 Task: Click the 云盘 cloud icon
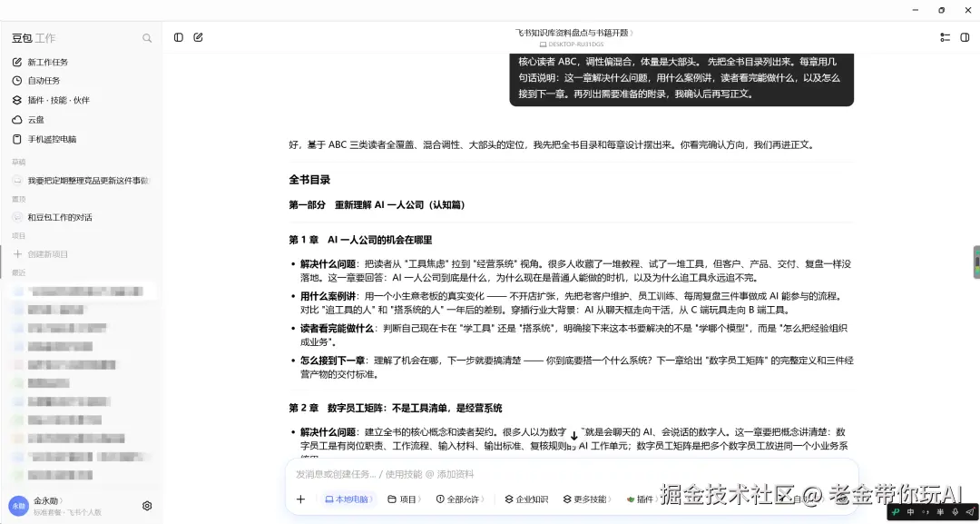click(17, 120)
